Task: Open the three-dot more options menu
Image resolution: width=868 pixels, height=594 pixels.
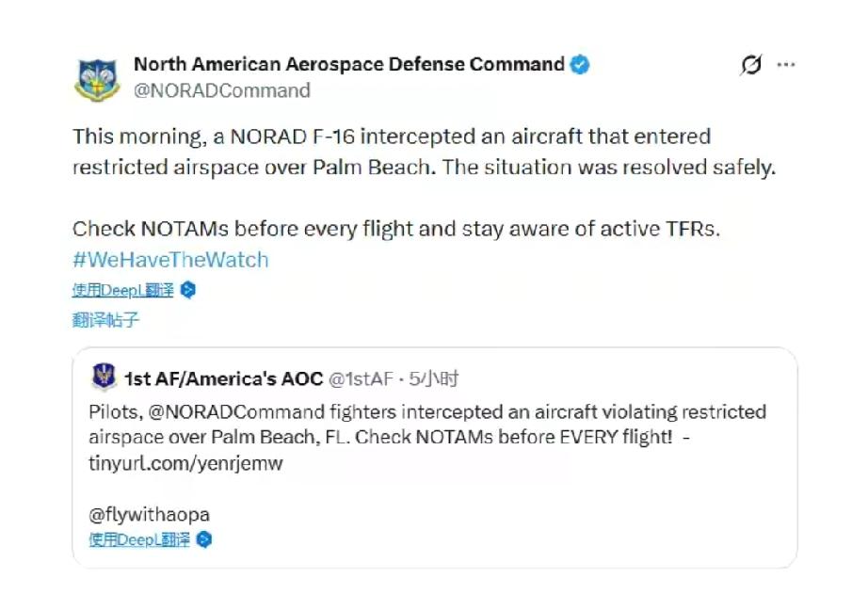Action: tap(785, 65)
